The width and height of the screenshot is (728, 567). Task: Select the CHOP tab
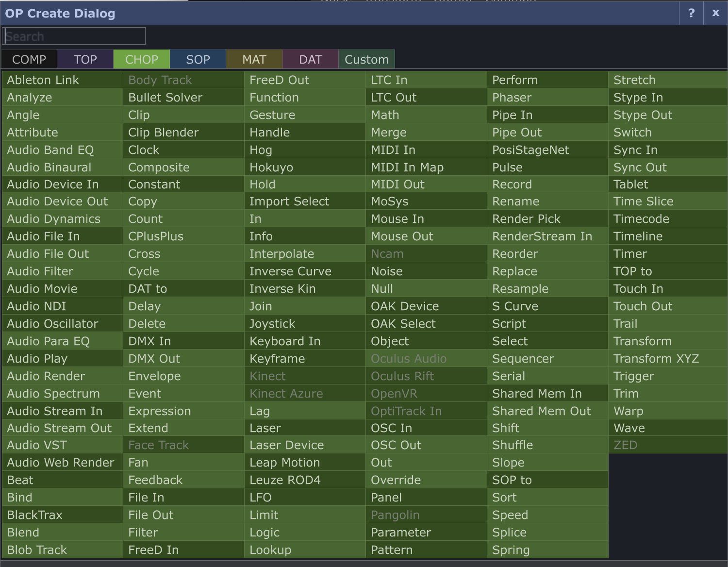pos(142,59)
